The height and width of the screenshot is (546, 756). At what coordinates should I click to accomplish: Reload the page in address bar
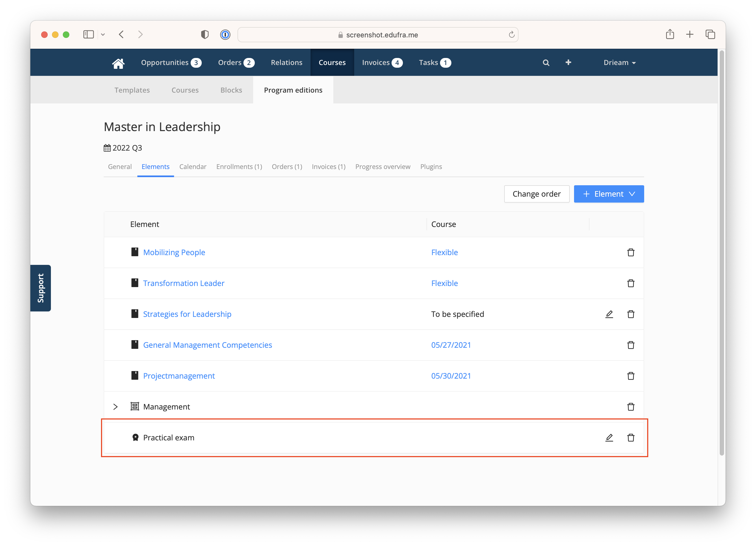click(x=511, y=35)
